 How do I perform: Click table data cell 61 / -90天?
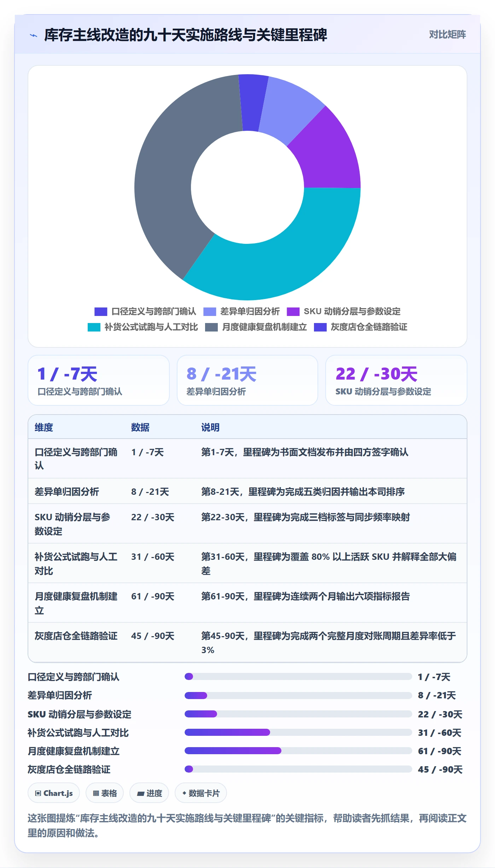pyautogui.click(x=153, y=596)
